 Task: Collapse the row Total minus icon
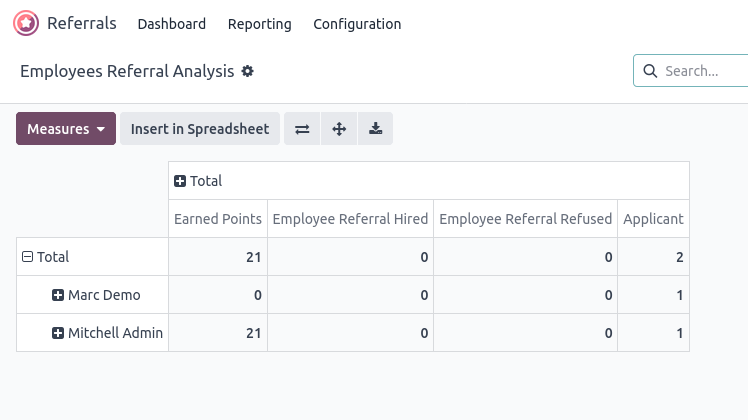(x=27, y=257)
